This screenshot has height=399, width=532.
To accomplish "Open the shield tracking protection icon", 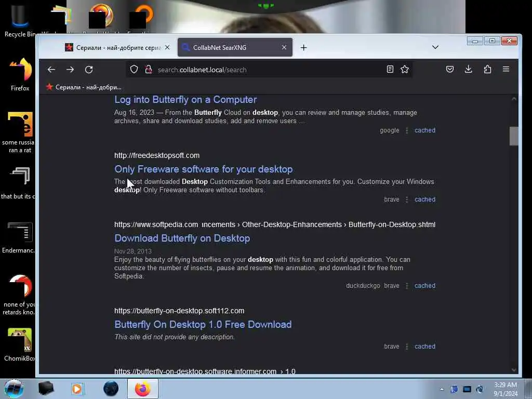I will click(x=134, y=70).
